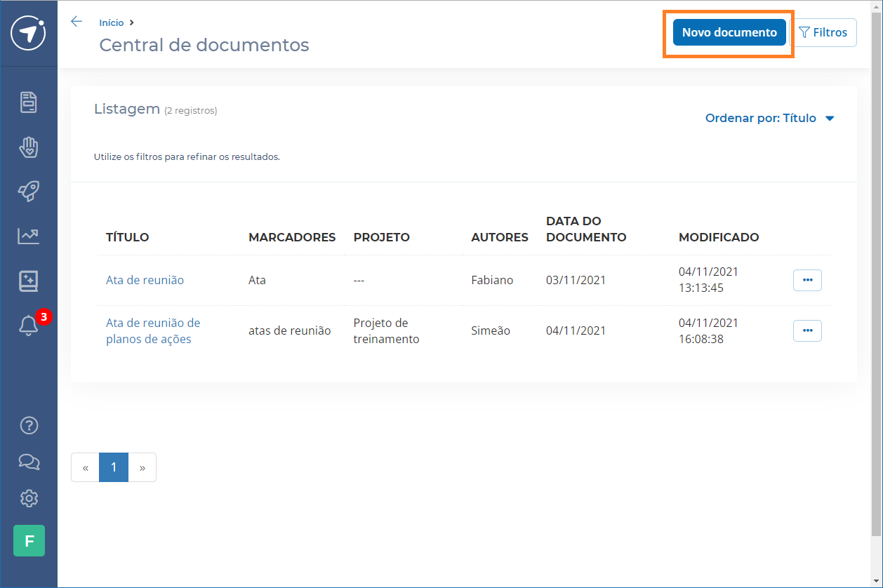883x588 pixels.
Task: Open the Ata de reunião document link
Action: [145, 280]
